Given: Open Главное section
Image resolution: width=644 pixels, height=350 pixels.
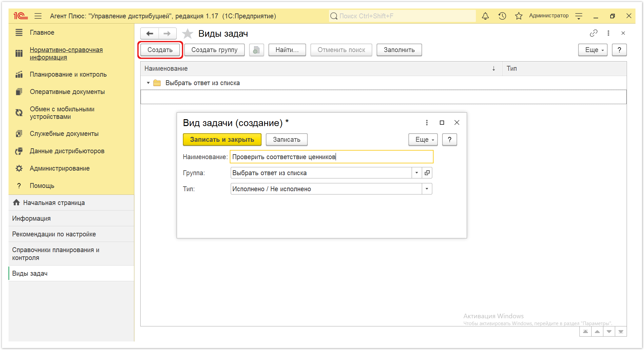Looking at the screenshot, I should pyautogui.click(x=42, y=32).
